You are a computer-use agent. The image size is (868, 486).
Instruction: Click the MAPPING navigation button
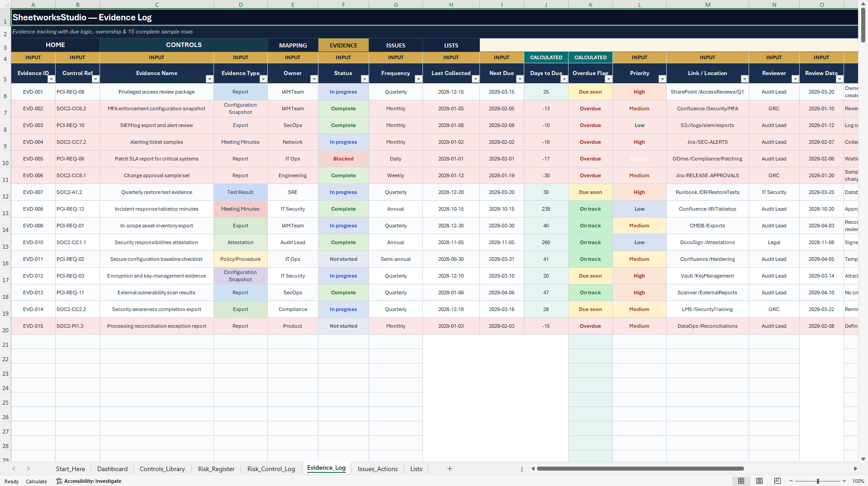293,45
